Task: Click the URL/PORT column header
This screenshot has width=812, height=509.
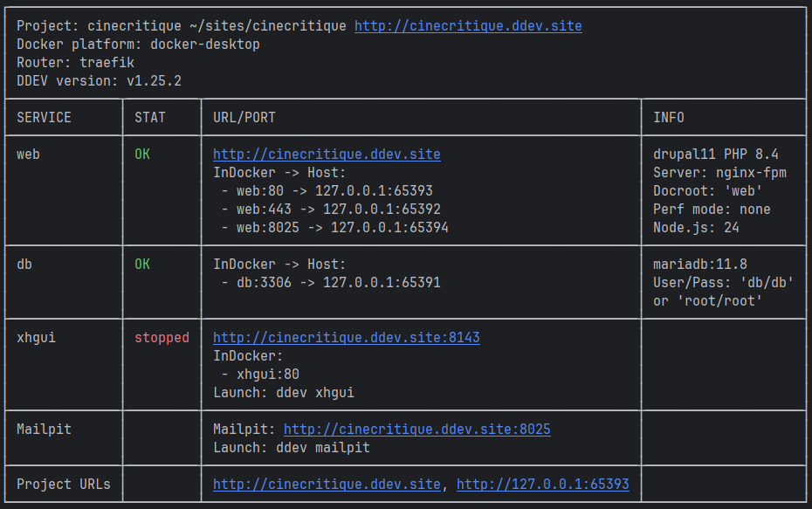Action: pyautogui.click(x=244, y=118)
